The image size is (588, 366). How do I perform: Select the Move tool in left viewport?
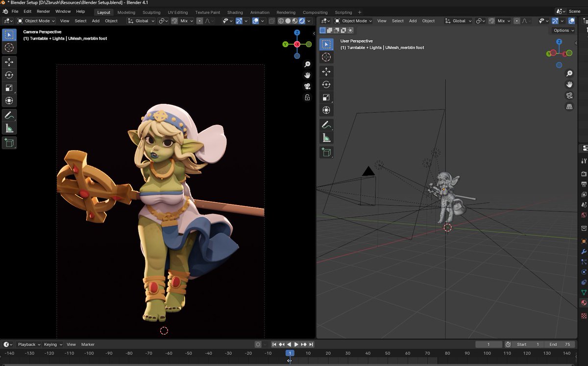tap(9, 62)
